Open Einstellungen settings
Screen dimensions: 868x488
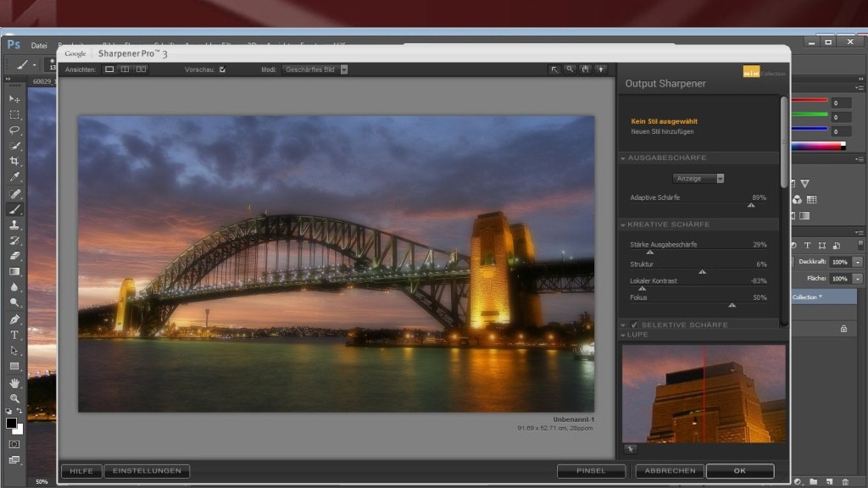coord(147,471)
